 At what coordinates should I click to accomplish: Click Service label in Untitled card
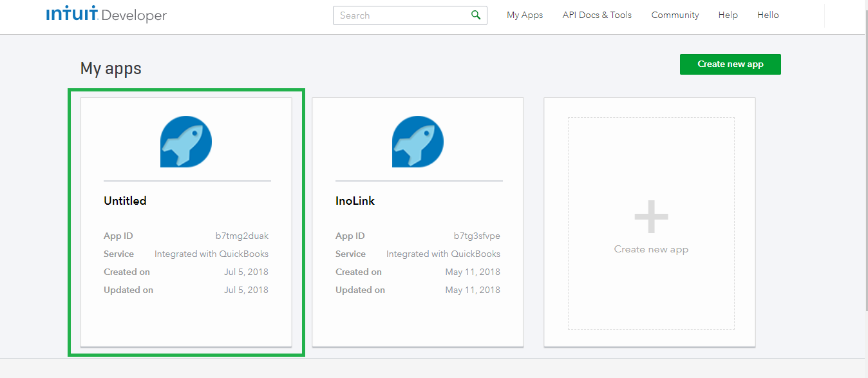tap(118, 254)
